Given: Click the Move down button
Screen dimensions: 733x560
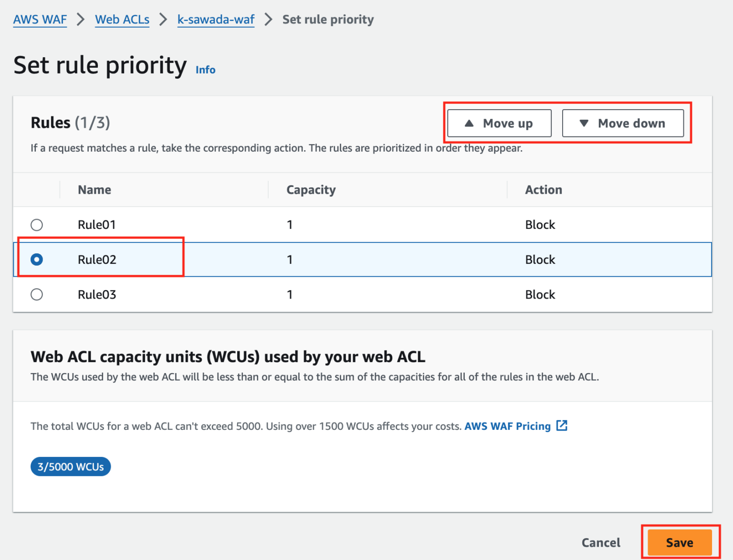Looking at the screenshot, I should click(x=623, y=123).
